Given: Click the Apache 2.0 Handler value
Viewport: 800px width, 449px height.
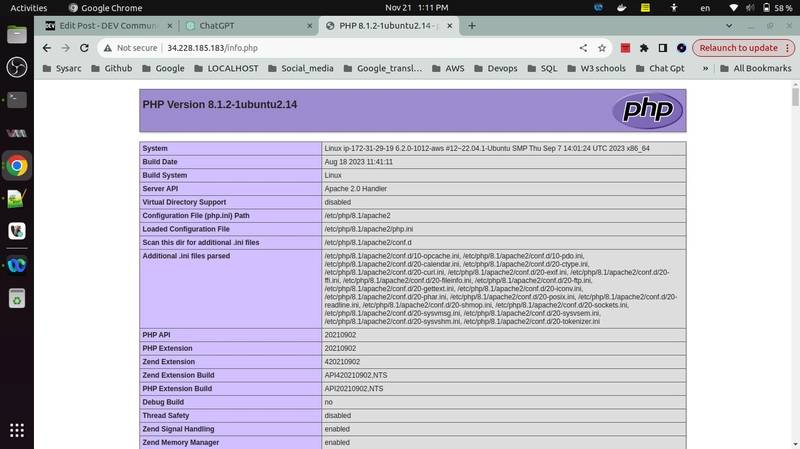Looking at the screenshot, I should click(356, 189).
